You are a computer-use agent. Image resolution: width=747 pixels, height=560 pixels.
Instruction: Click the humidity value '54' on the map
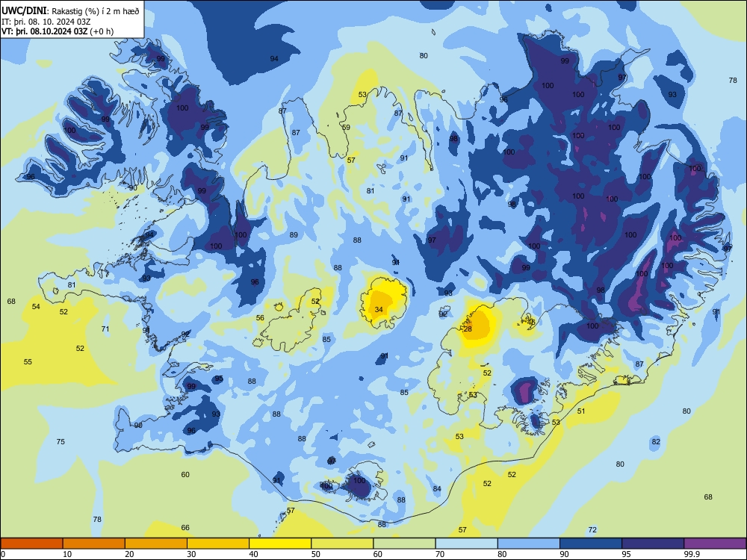[36, 307]
